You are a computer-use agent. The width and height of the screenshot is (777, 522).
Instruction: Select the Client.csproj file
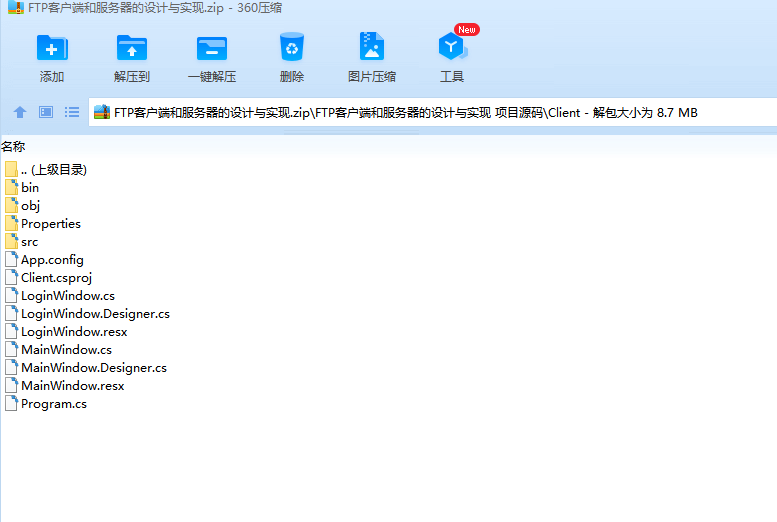(x=49, y=278)
